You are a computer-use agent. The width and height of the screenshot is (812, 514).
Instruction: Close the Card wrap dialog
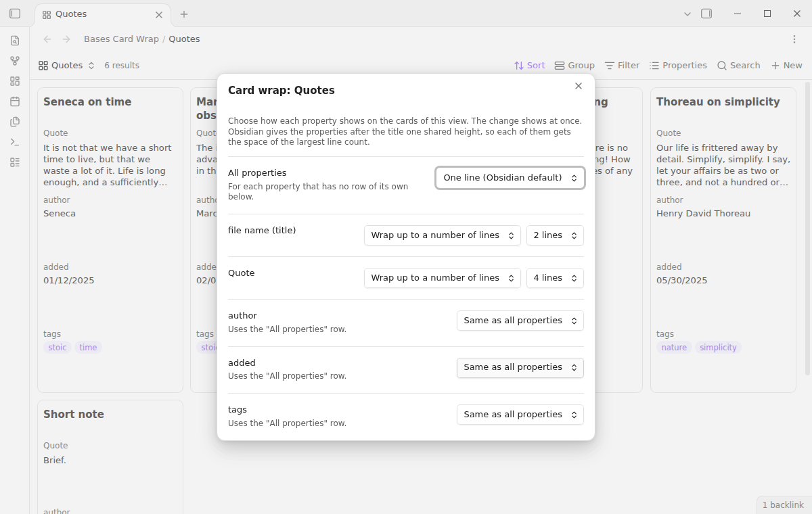(579, 86)
